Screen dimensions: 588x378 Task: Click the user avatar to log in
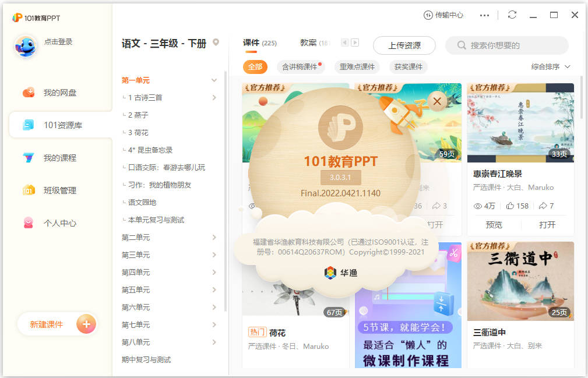pyautogui.click(x=26, y=46)
